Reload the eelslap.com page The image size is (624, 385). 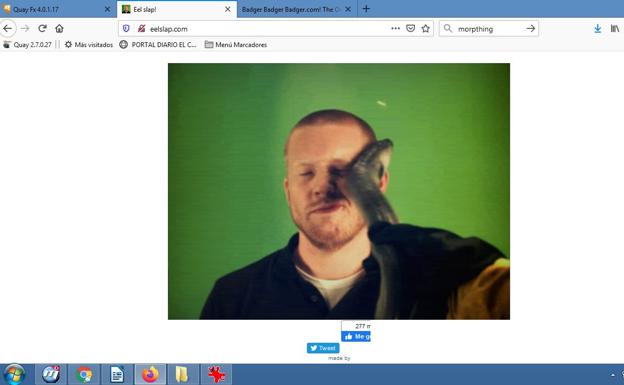(x=43, y=29)
